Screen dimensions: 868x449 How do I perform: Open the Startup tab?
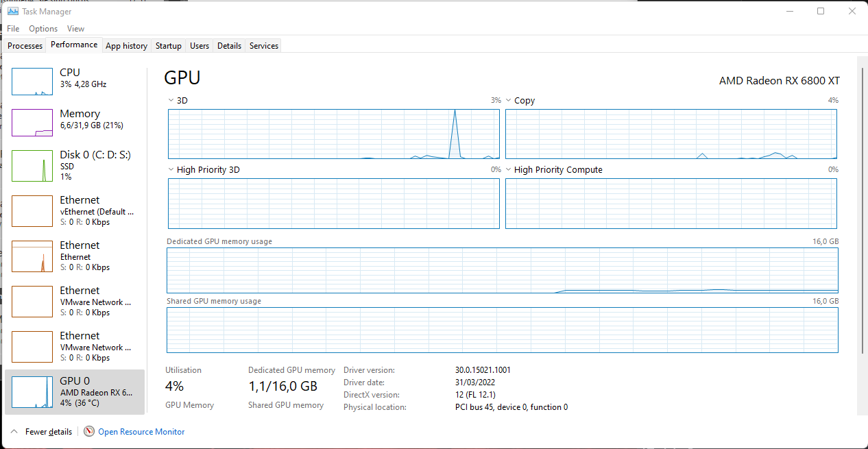click(169, 46)
